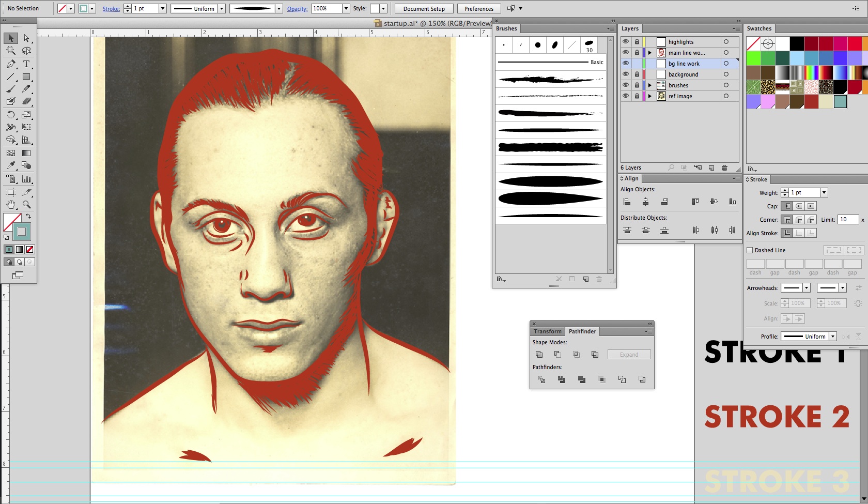Enable the Dashed Line checkbox
The width and height of the screenshot is (868, 504).
pyautogui.click(x=750, y=250)
